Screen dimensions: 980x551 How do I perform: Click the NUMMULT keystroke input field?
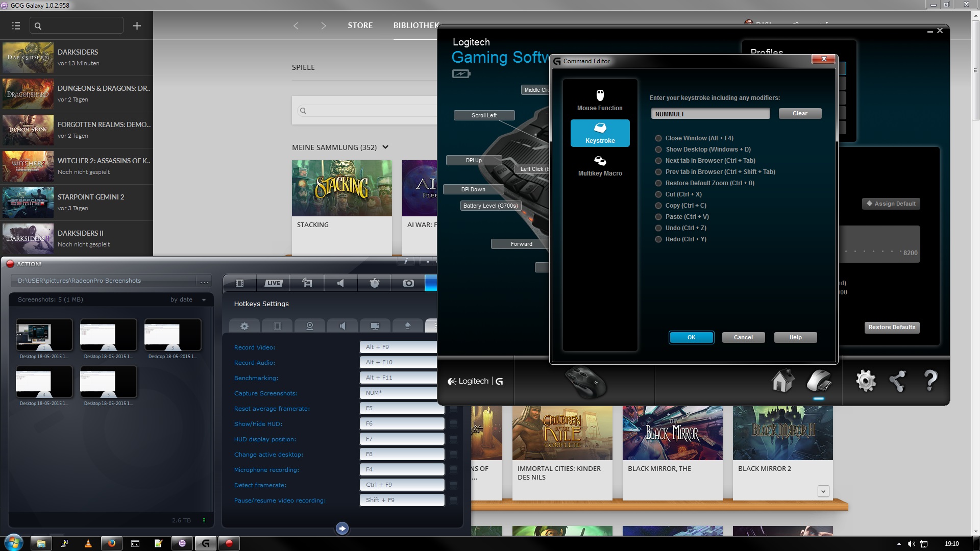coord(710,114)
